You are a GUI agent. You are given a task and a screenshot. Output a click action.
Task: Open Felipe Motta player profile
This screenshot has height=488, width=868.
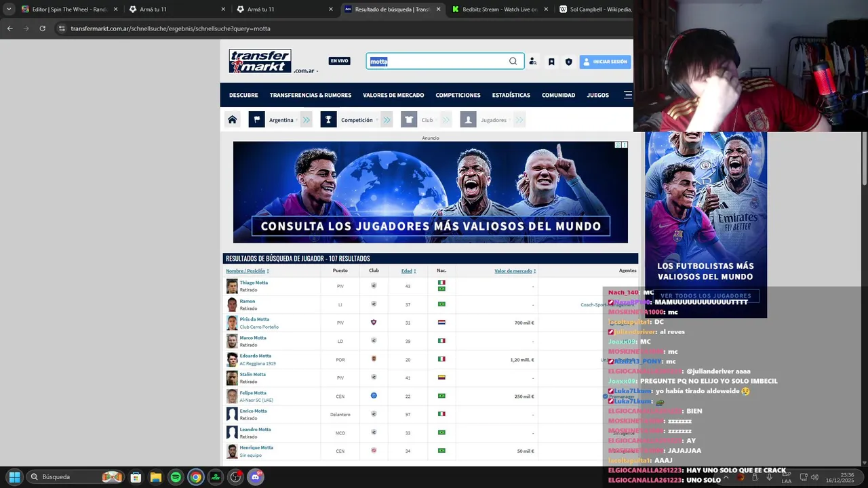pos(253,392)
